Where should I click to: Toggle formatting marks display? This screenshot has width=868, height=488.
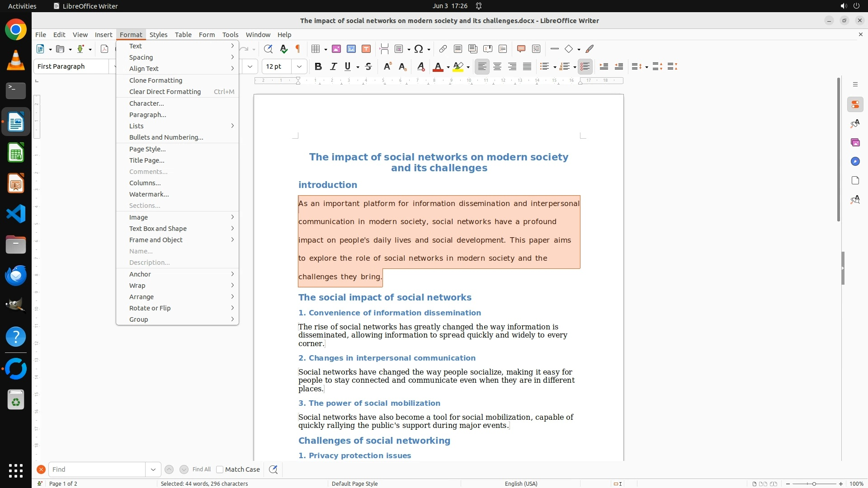pos(298,49)
